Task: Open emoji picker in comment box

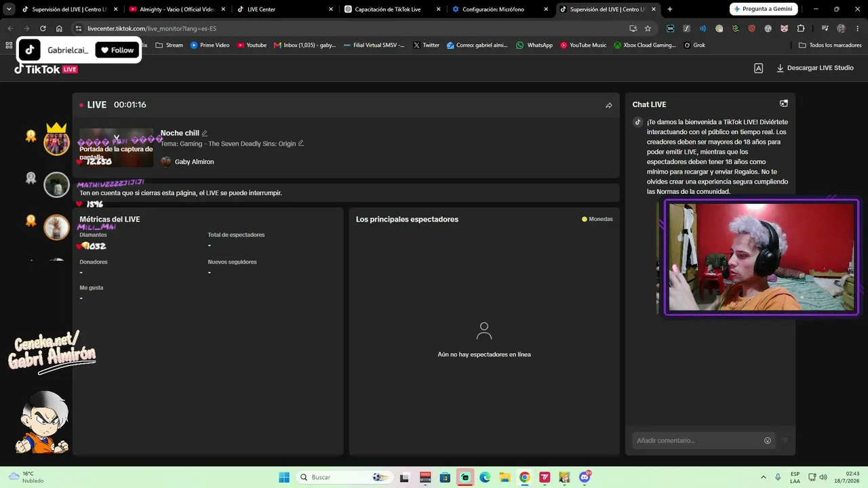Action: click(x=768, y=441)
